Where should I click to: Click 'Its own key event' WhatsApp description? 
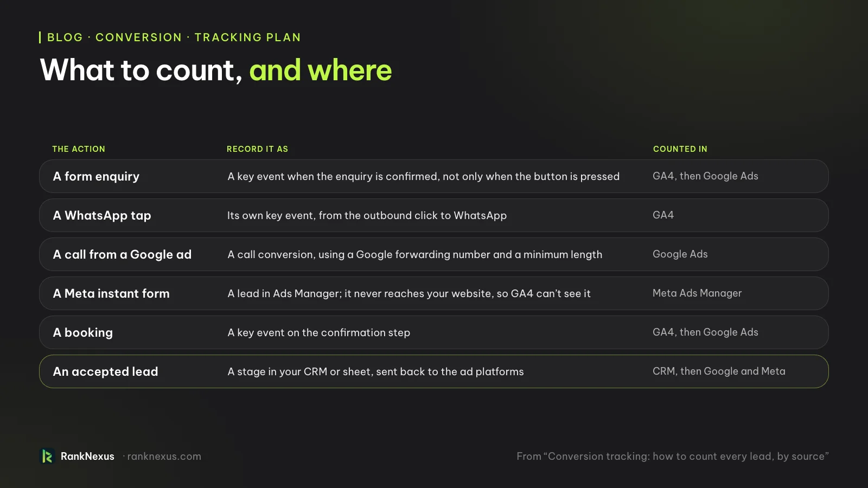367,216
